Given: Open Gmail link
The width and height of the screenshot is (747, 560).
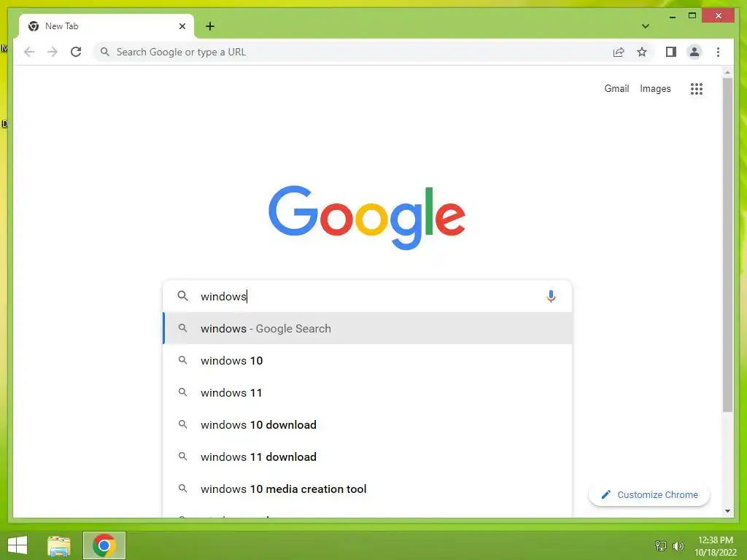Looking at the screenshot, I should pos(616,88).
